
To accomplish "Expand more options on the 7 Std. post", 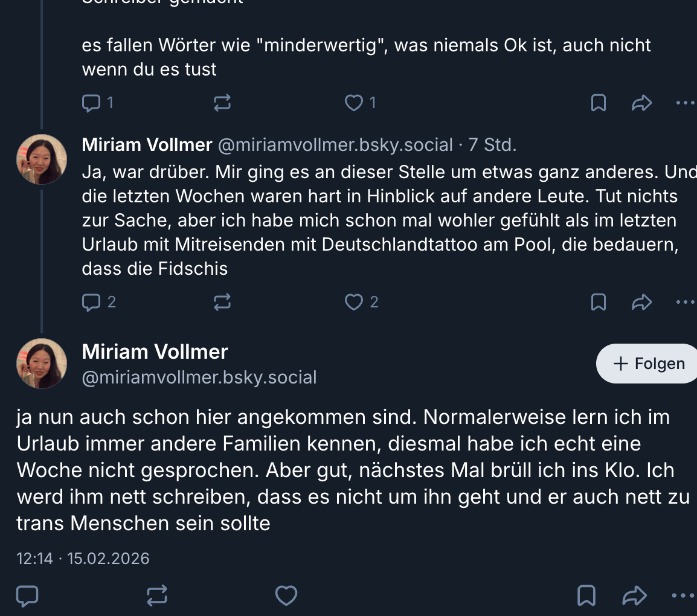I will (x=685, y=301).
